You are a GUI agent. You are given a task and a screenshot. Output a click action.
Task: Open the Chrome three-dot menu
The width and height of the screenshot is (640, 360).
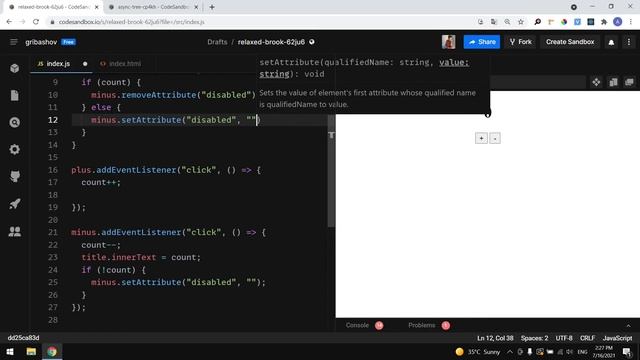point(631,22)
